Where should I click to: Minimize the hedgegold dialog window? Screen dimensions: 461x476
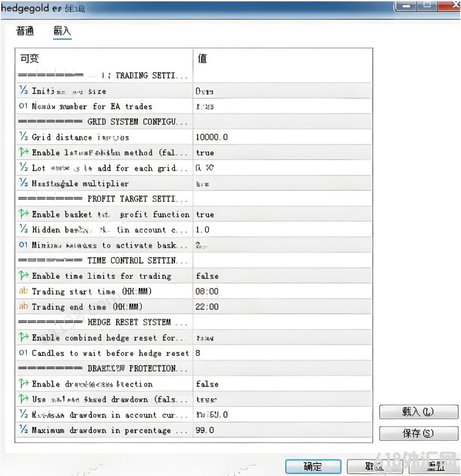[406, 5]
